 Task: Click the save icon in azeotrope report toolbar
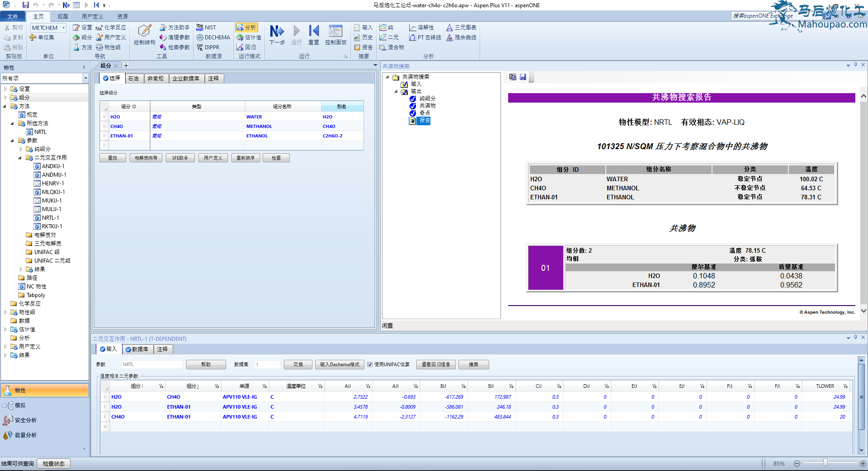click(x=523, y=77)
